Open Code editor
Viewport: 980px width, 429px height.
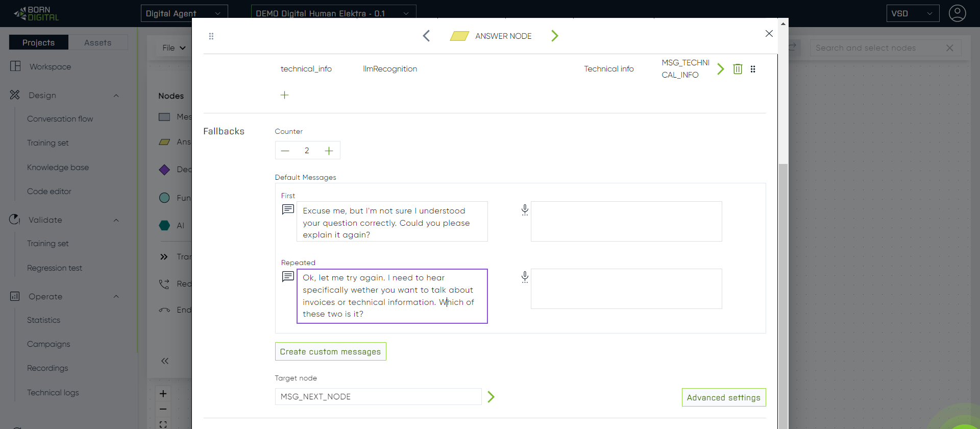coord(49,192)
